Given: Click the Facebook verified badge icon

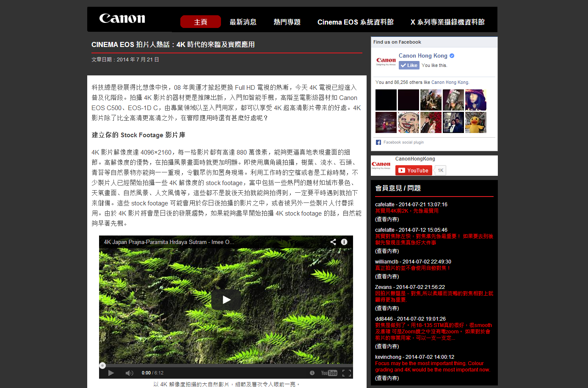Looking at the screenshot, I should 452,55.
